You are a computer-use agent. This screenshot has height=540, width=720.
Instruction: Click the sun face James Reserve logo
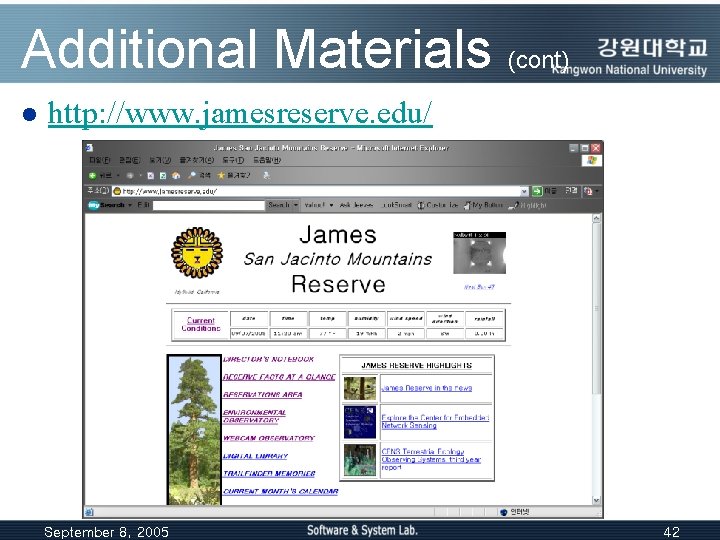click(197, 253)
